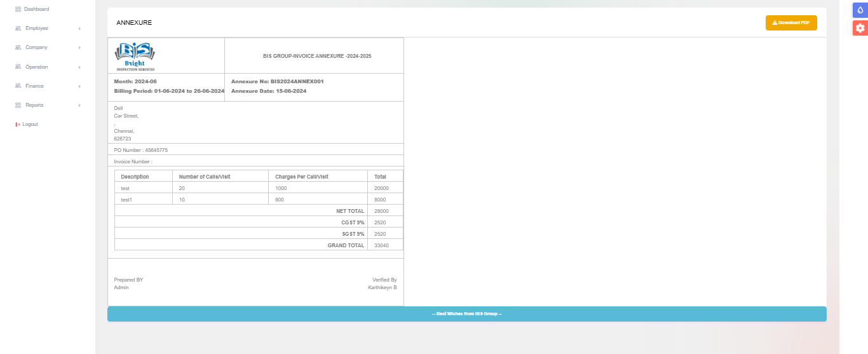Click the Logout link
Screen dimensions: 868x354
point(30,125)
